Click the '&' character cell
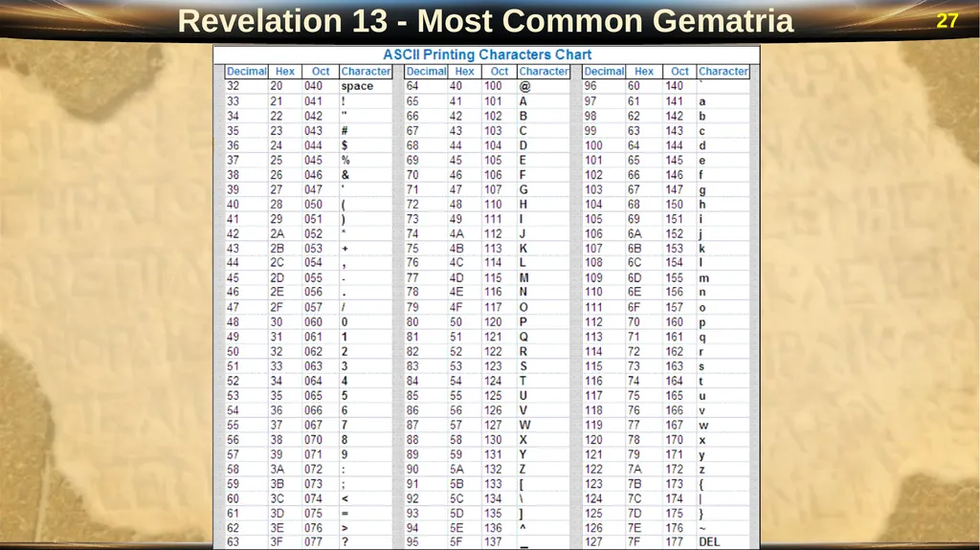 [345, 175]
